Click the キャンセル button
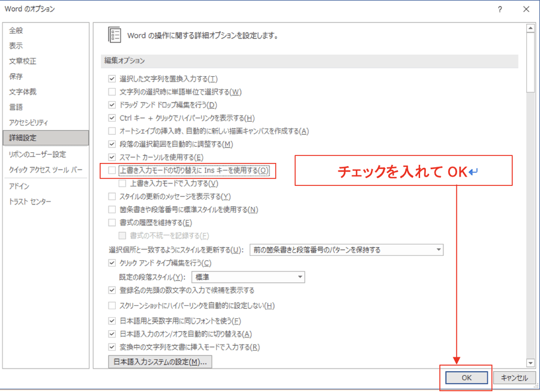The height and width of the screenshot is (392, 540). pyautogui.click(x=515, y=378)
